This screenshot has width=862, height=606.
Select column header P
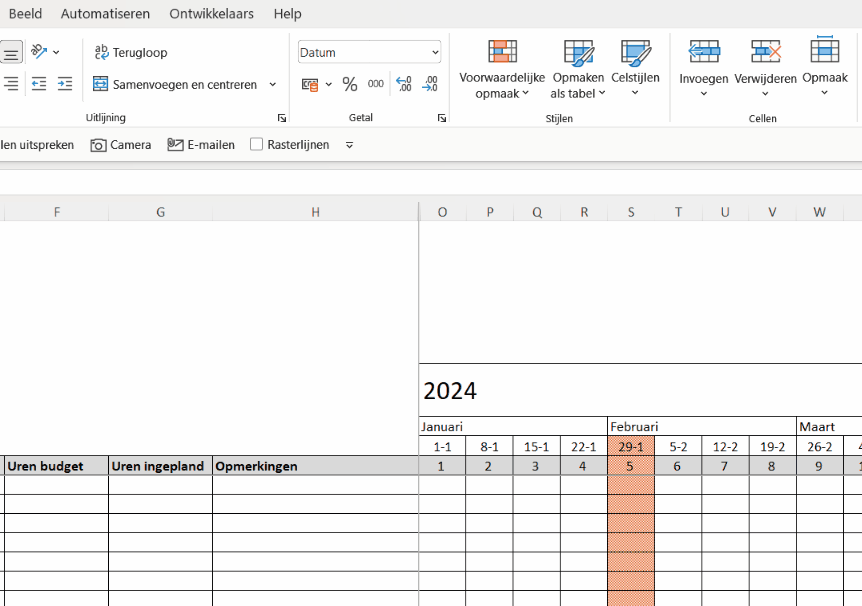coord(490,212)
